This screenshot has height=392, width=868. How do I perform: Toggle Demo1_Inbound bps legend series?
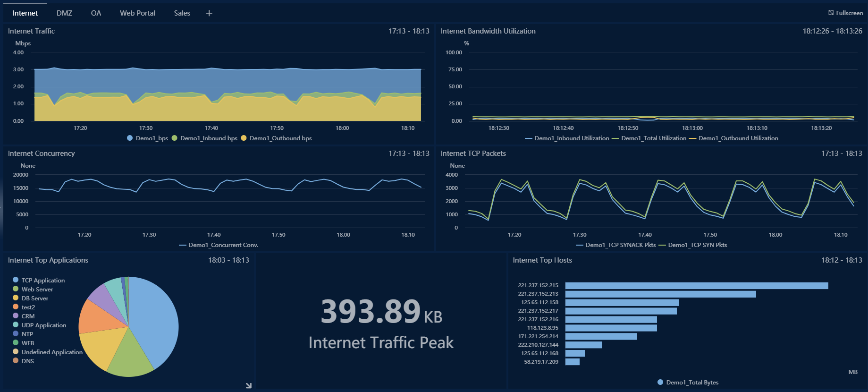204,138
